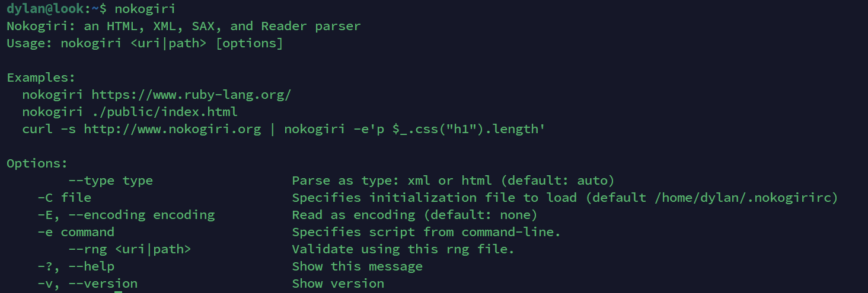Click the --help option flag
Image resolution: width=868 pixels, height=293 pixels.
pyautogui.click(x=91, y=266)
